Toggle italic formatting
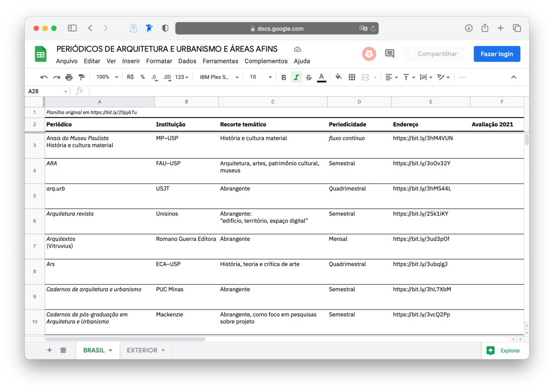 click(296, 77)
